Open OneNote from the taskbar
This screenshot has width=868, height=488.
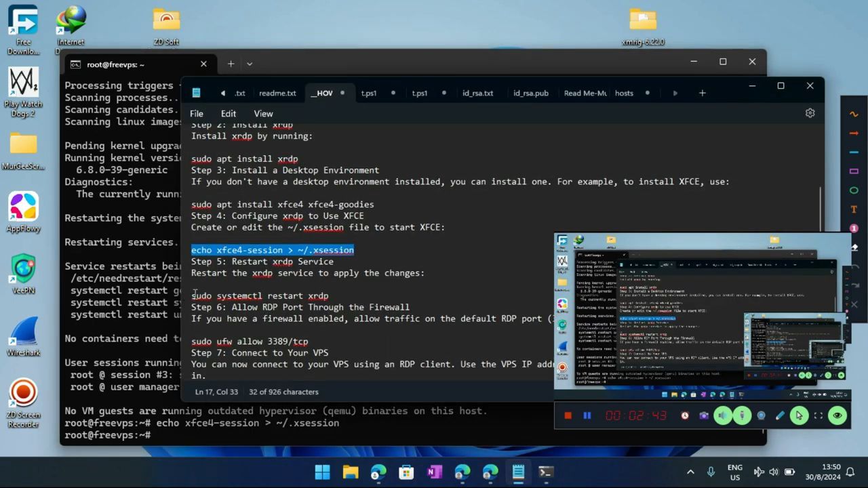(x=435, y=472)
